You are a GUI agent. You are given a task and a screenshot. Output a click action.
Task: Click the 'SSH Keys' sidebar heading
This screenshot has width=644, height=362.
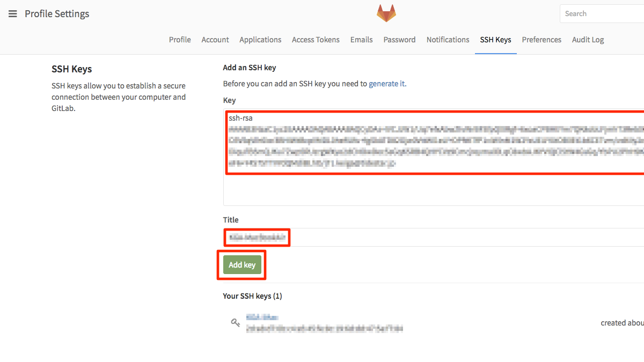[72, 69]
